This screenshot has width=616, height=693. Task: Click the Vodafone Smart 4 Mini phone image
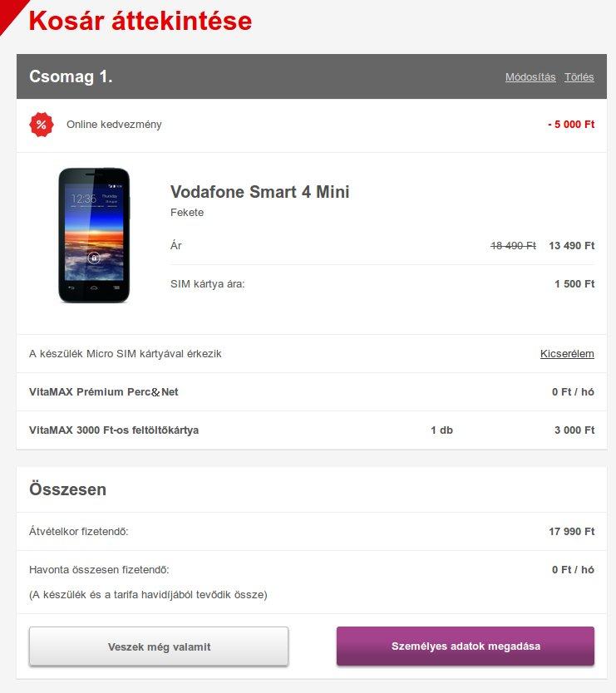pos(94,235)
